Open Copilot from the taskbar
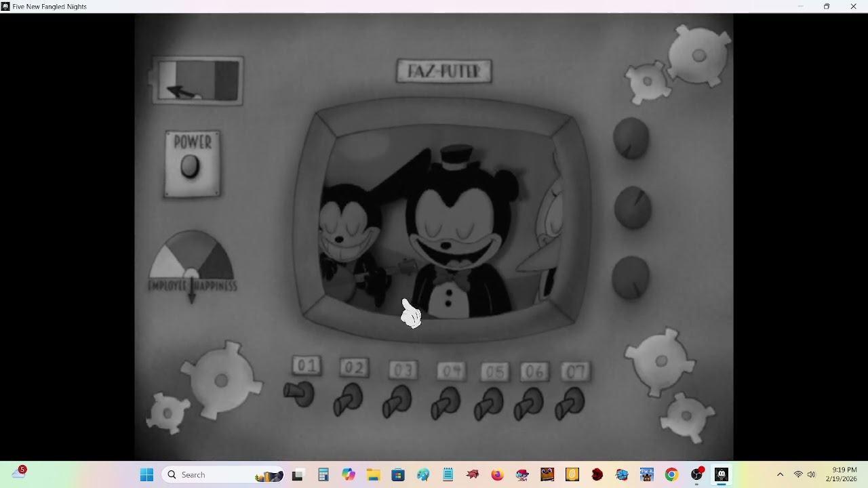 coord(349,474)
